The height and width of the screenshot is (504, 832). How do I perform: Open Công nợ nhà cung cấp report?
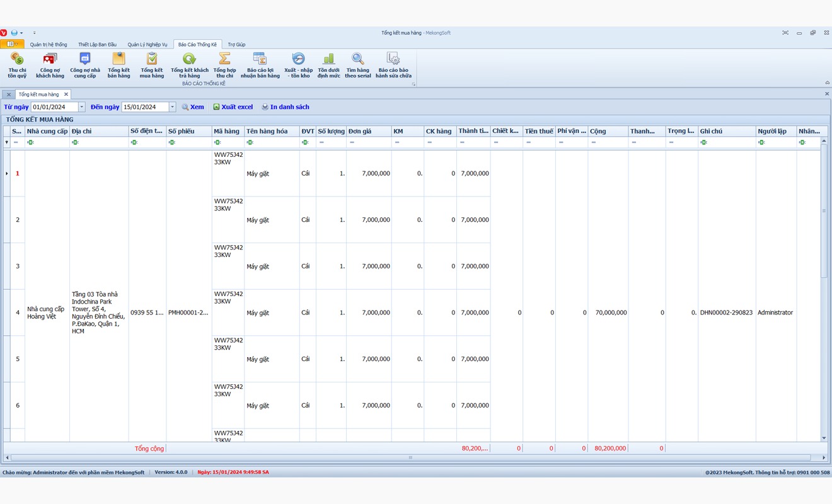(x=85, y=65)
